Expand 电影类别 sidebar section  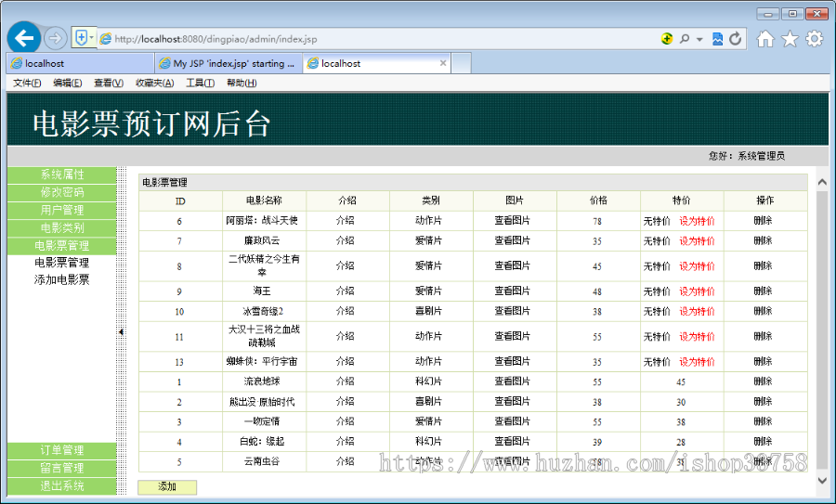coord(62,227)
